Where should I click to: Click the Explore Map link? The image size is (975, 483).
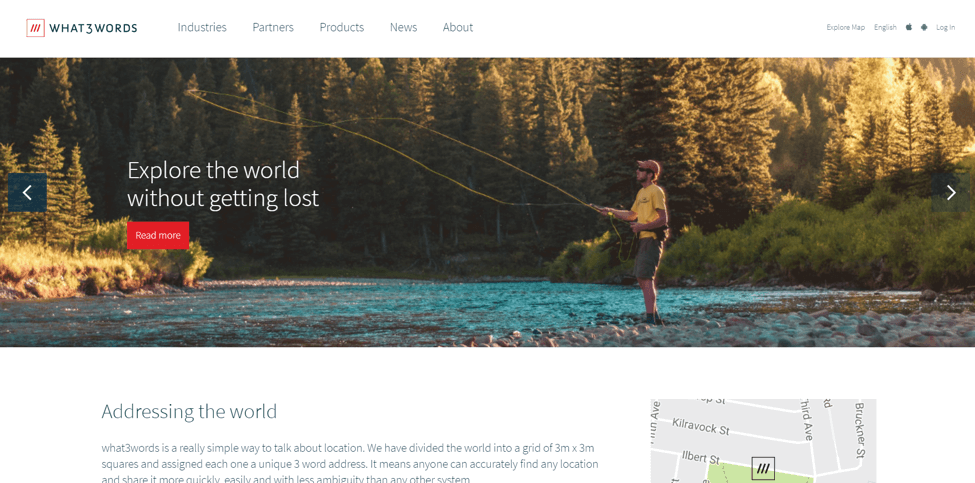click(x=846, y=27)
